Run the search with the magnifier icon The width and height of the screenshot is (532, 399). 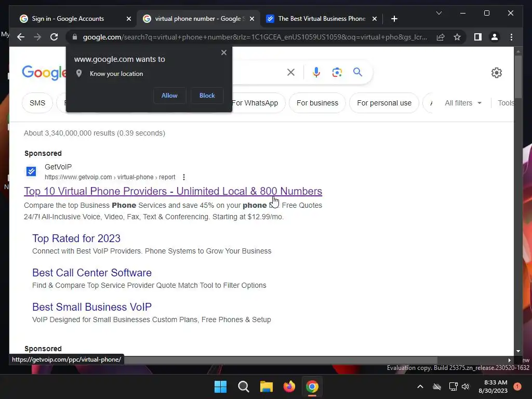pos(357,72)
